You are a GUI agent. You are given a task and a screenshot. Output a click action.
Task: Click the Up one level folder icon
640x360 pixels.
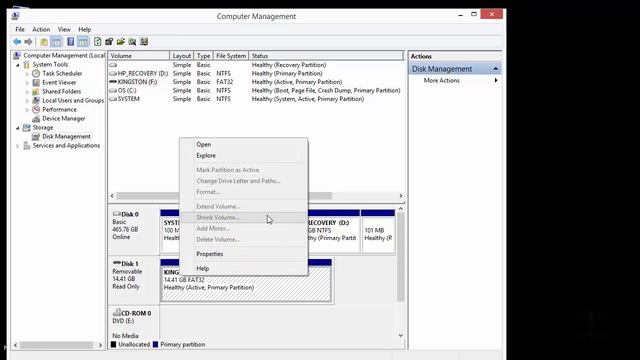point(44,42)
